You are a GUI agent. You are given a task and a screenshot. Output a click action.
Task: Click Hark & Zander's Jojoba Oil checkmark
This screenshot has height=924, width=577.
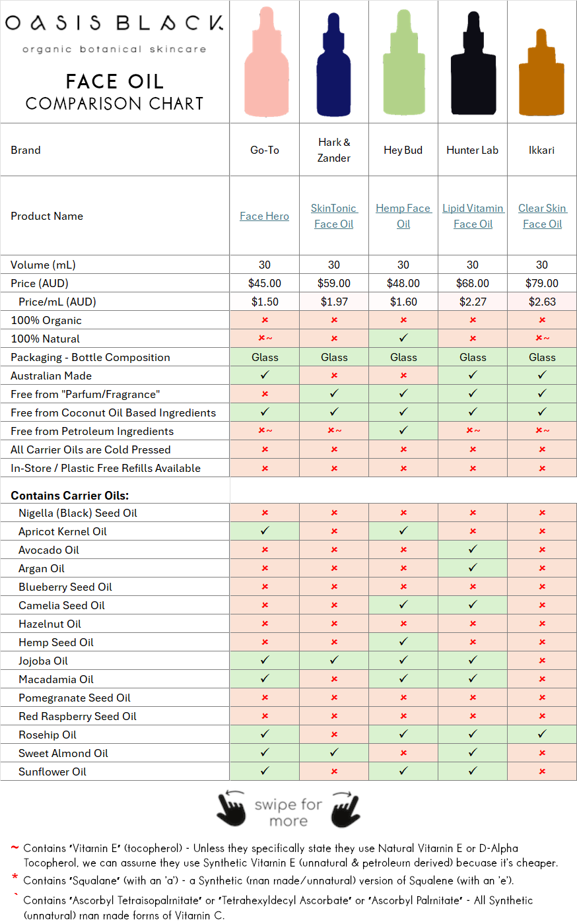[334, 660]
